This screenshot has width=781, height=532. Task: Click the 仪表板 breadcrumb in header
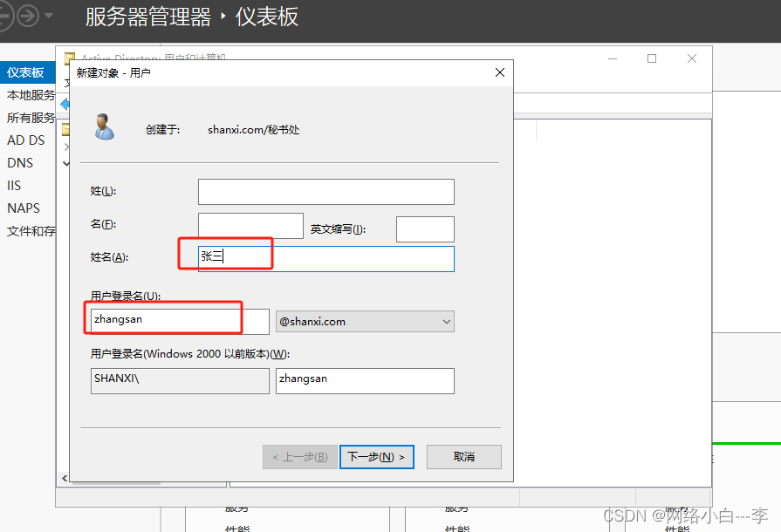(x=267, y=17)
